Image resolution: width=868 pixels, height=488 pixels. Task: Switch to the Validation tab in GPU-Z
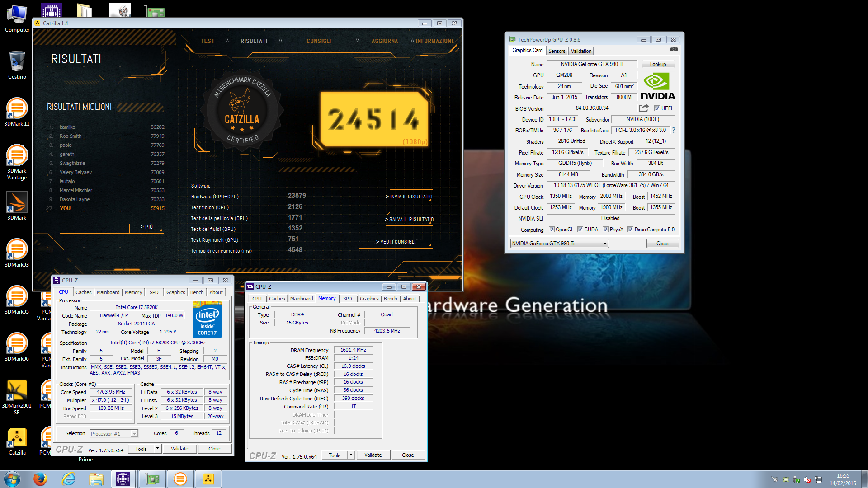(x=581, y=51)
